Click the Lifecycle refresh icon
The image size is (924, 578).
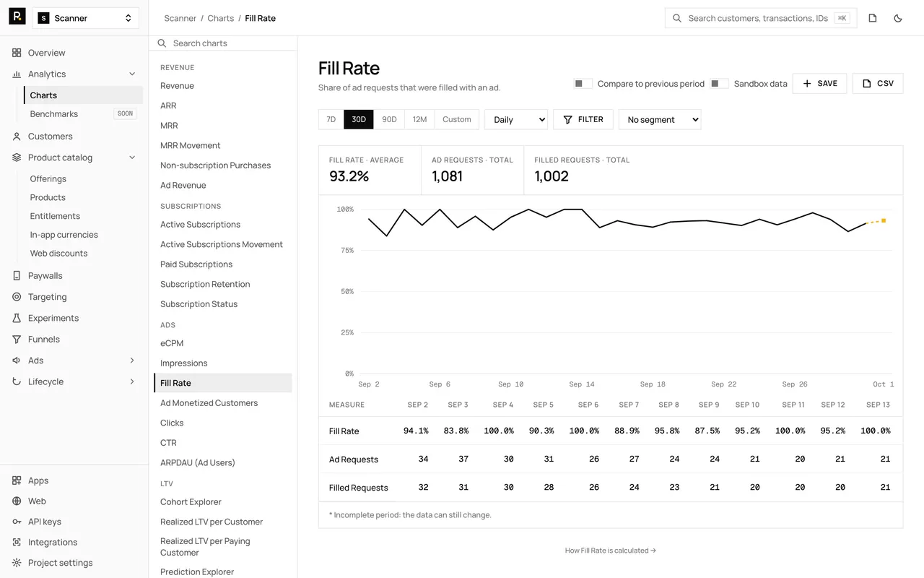pyautogui.click(x=17, y=381)
